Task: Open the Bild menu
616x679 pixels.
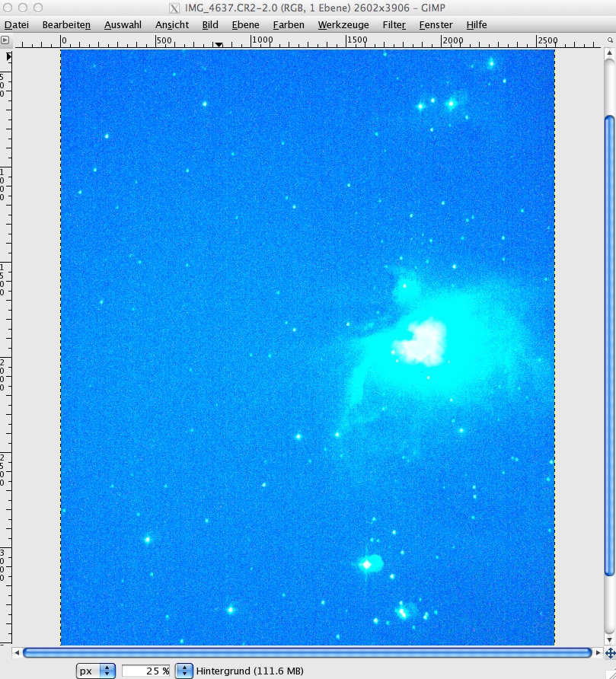Action: pyautogui.click(x=210, y=24)
